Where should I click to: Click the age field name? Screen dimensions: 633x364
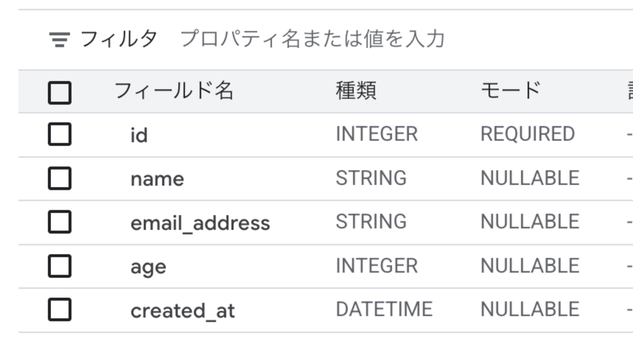(x=148, y=267)
